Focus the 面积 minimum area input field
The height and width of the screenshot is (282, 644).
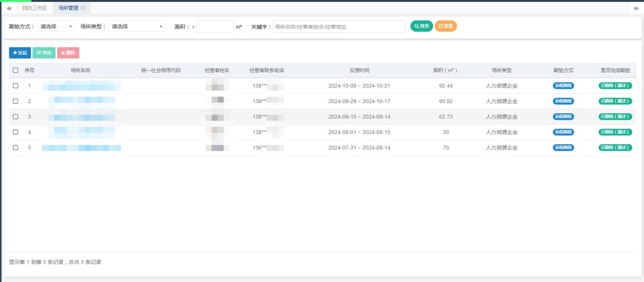coord(215,27)
